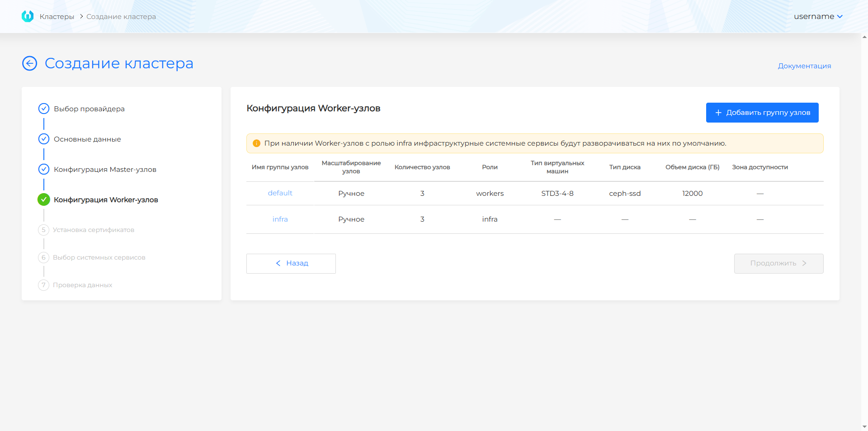The width and height of the screenshot is (868, 431).
Task: Select Конфигурация Master-узлов step label
Action: pos(105,170)
